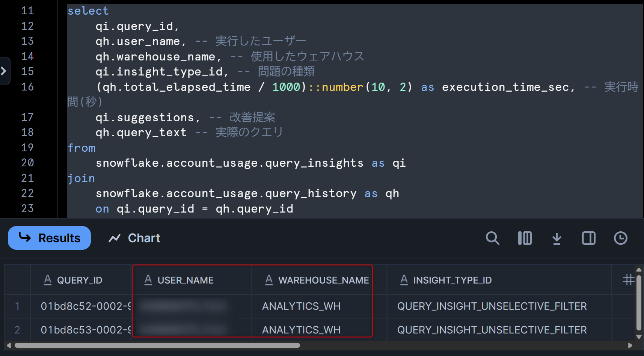Viewport: 644px width, 356px height.
Task: Click the column selector icon
Action: [525, 238]
